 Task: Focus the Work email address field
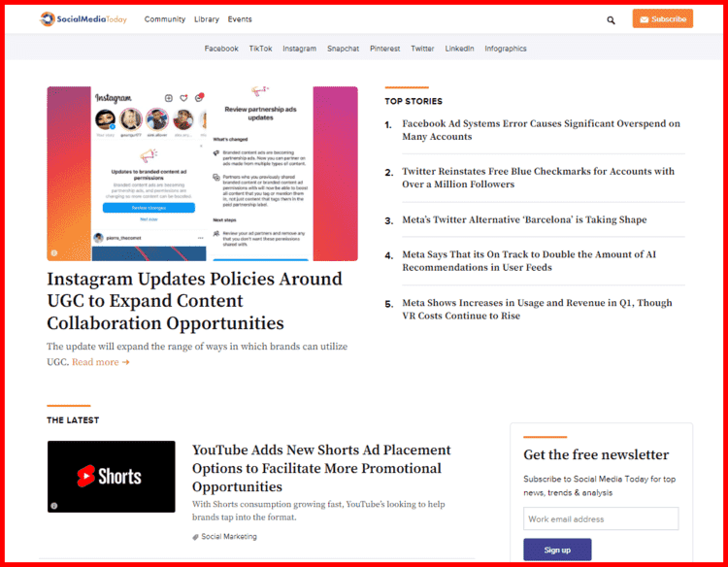(601, 518)
